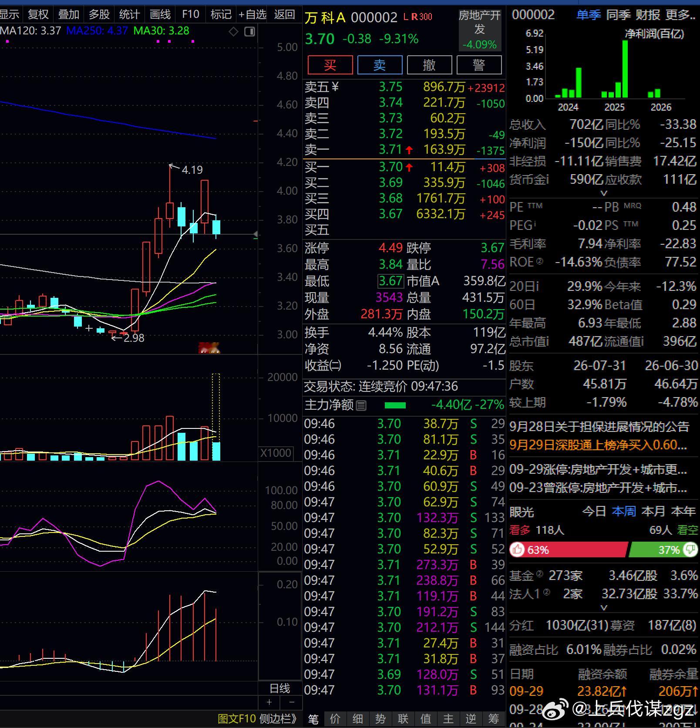Open the F10 menu item
700x728 pixels.
pyautogui.click(x=191, y=14)
